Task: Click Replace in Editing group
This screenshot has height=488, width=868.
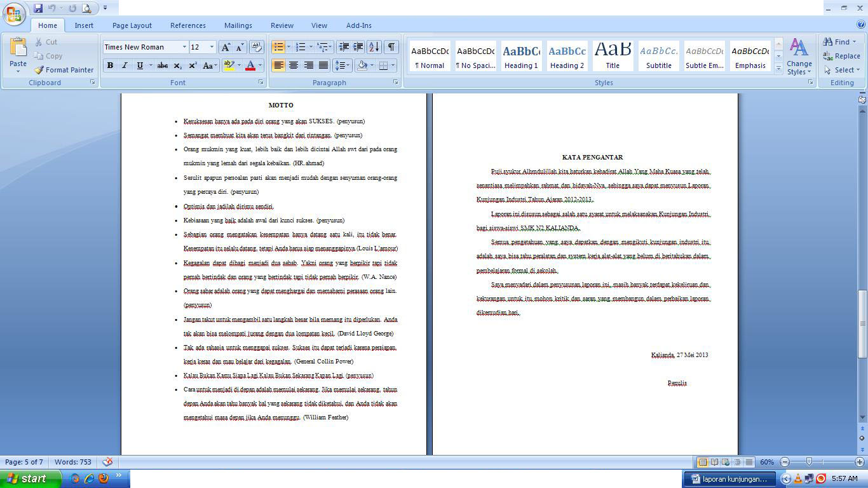Action: pos(842,56)
